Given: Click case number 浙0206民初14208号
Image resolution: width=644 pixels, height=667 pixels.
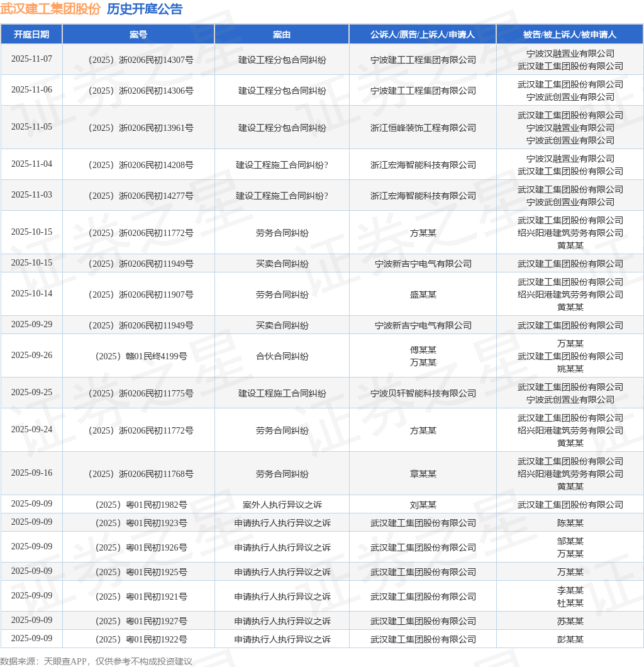Looking at the screenshot, I should point(141,165).
